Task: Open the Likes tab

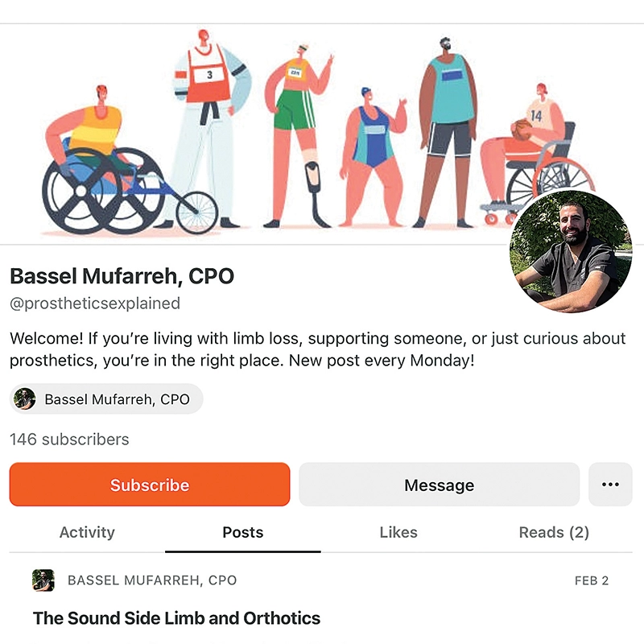Action: coord(398,532)
